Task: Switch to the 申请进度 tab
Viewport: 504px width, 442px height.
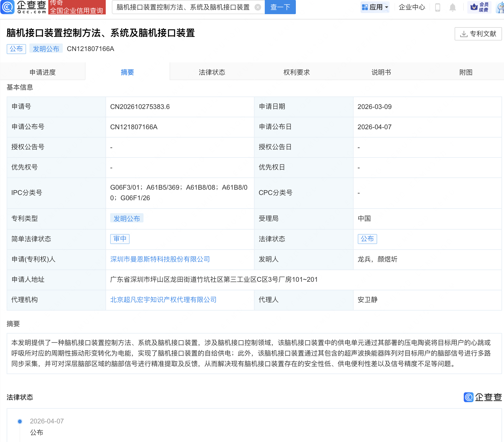Action: pos(43,72)
